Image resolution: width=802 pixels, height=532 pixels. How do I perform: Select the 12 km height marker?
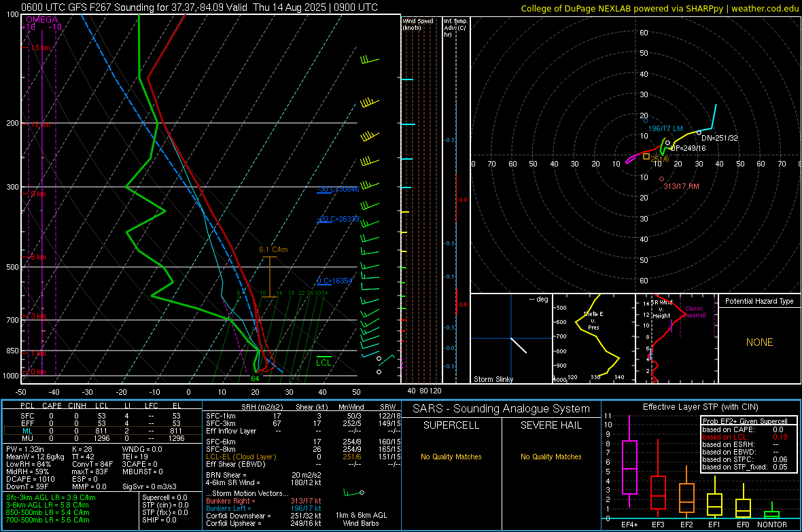(40, 124)
